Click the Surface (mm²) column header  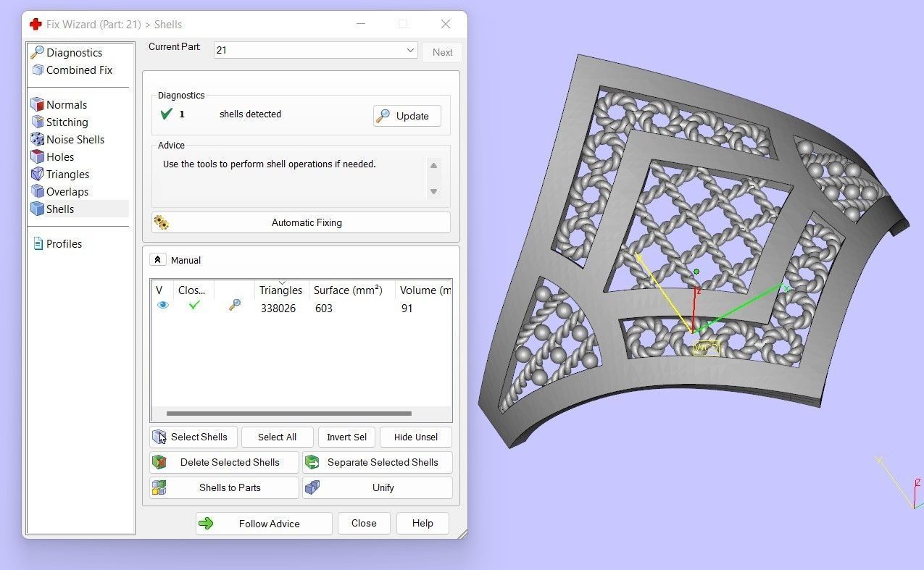348,290
